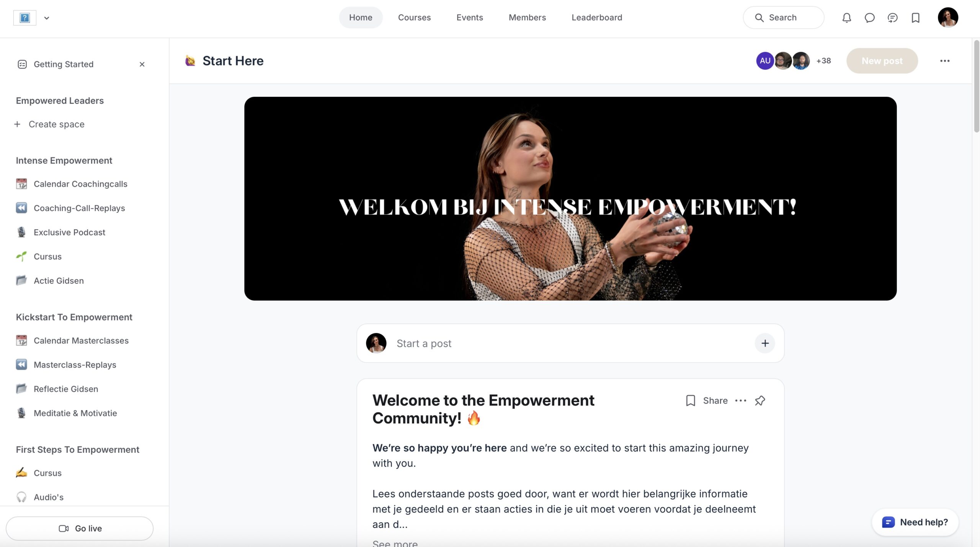The width and height of the screenshot is (980, 547).
Task: Open bookmarks in the top bar
Action: point(915,18)
